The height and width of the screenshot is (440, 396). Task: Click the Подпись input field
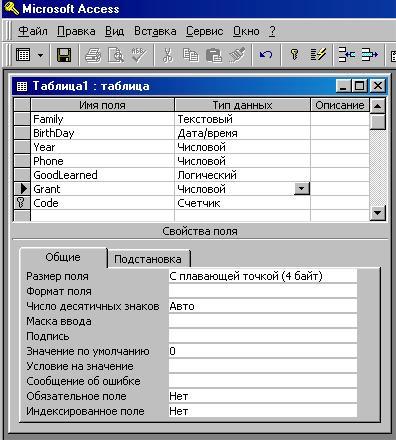pyautogui.click(x=263, y=336)
